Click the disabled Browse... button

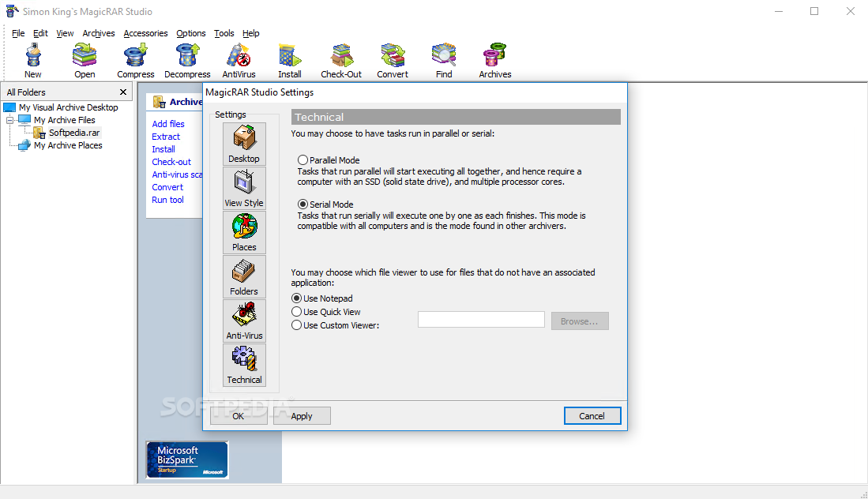pyautogui.click(x=580, y=321)
